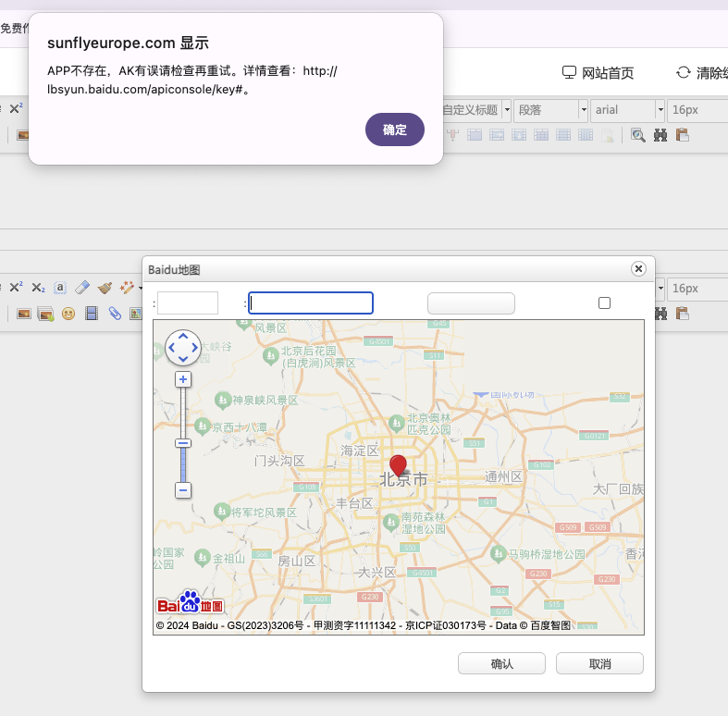Click the red location marker on 北京市
The image size is (728, 716).
click(x=398, y=465)
